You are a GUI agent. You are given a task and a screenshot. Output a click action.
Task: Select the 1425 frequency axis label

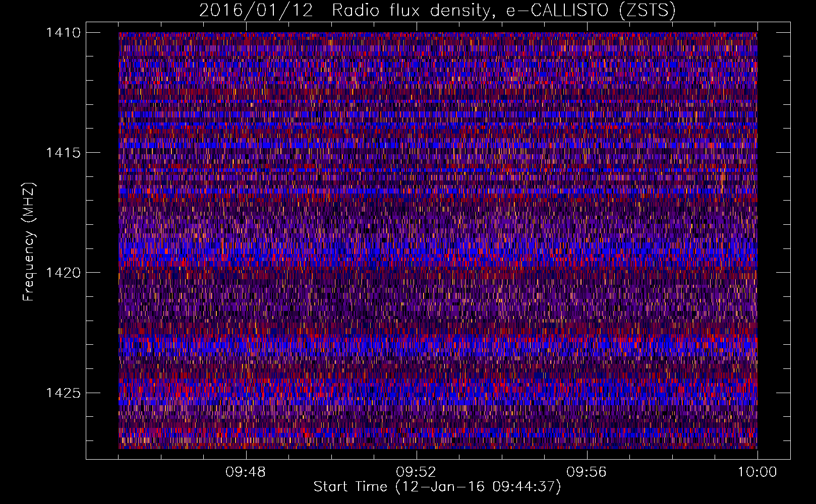click(63, 393)
